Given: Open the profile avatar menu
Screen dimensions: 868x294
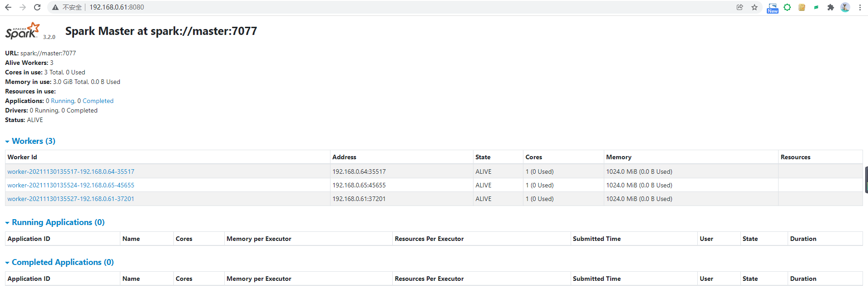Looking at the screenshot, I should pos(845,7).
